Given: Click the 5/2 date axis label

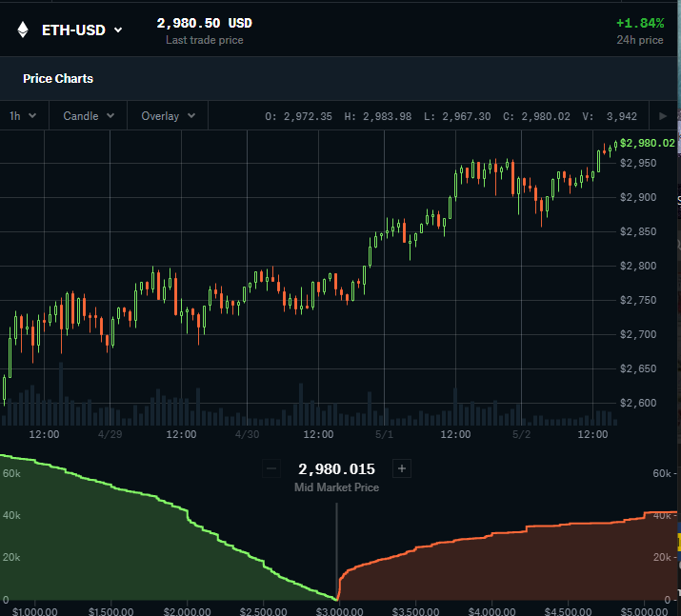Looking at the screenshot, I should point(521,434).
